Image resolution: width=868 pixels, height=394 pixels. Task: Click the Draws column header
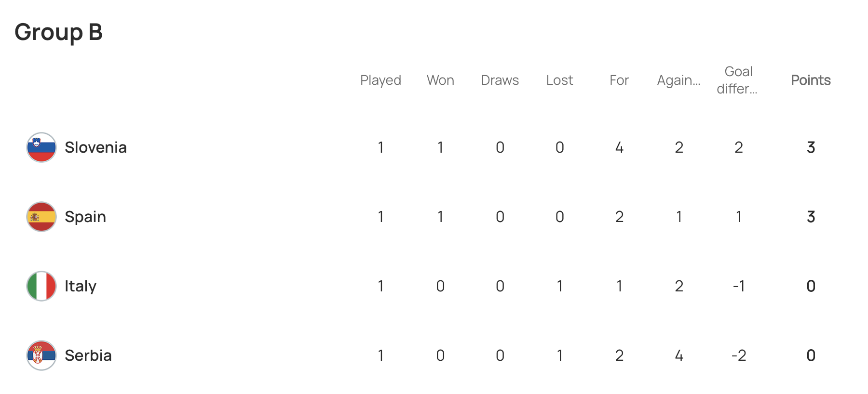point(500,80)
